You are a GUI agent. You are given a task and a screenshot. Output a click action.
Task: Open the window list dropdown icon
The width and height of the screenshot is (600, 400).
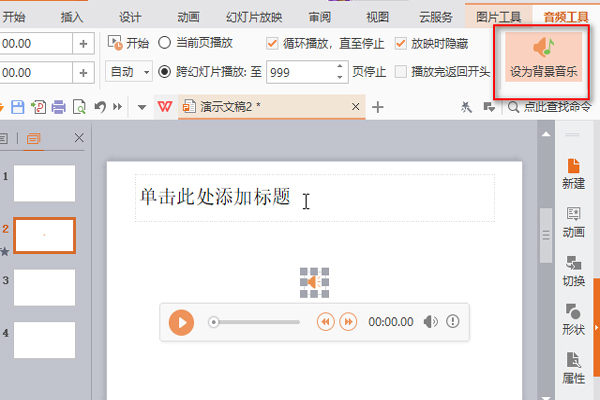(489, 107)
